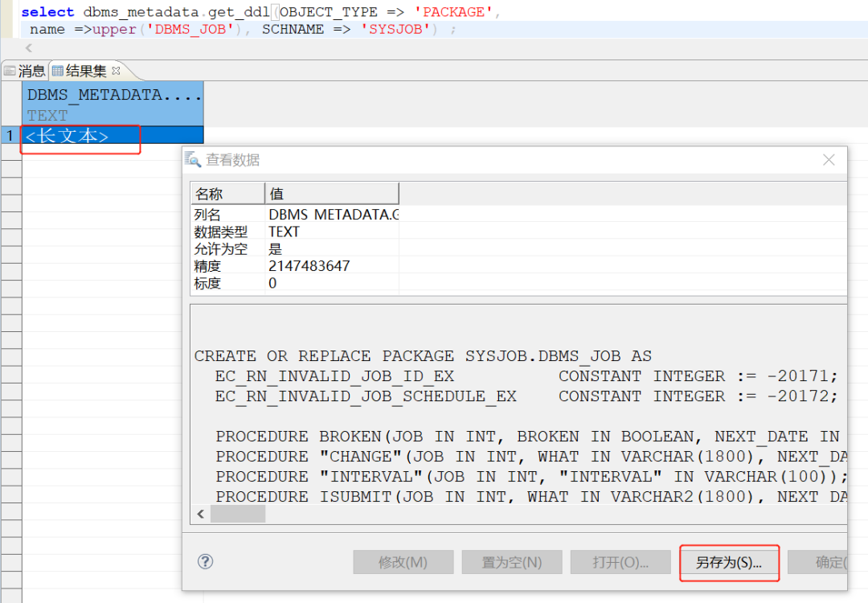The height and width of the screenshot is (603, 868).
Task: Select the 结果集 tab
Action: coord(86,71)
